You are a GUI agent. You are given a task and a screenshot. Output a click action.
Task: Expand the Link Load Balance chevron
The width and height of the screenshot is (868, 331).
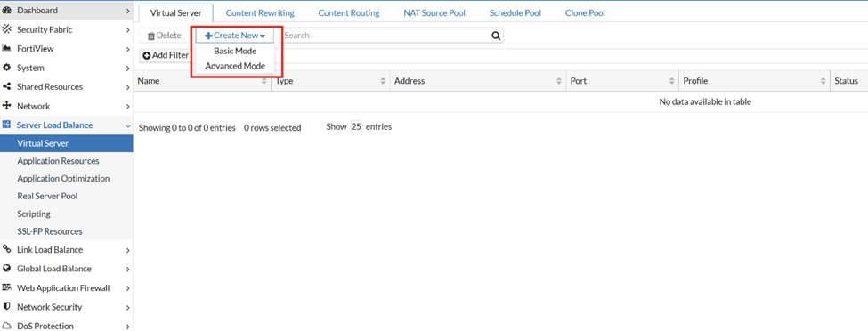(x=127, y=250)
